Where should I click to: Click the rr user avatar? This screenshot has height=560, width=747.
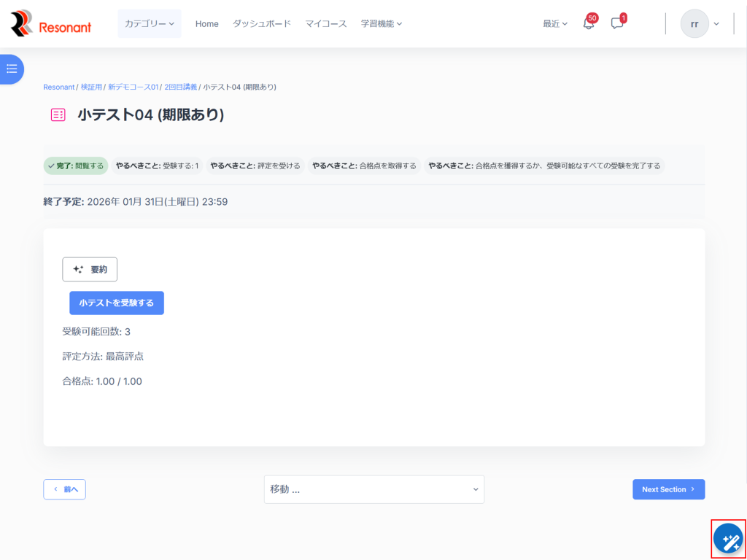coord(694,24)
